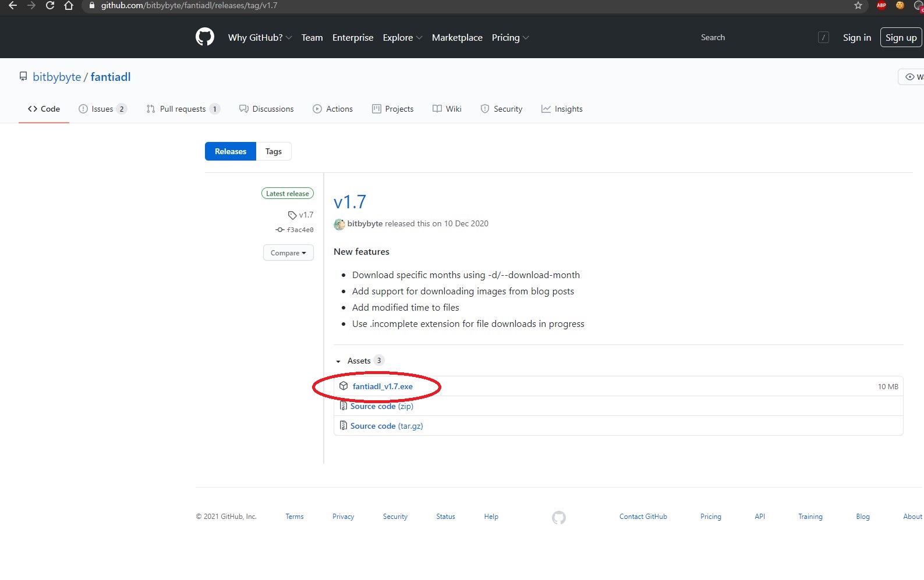The image size is (924, 580).
Task: Click the Sign up button
Action: point(901,37)
